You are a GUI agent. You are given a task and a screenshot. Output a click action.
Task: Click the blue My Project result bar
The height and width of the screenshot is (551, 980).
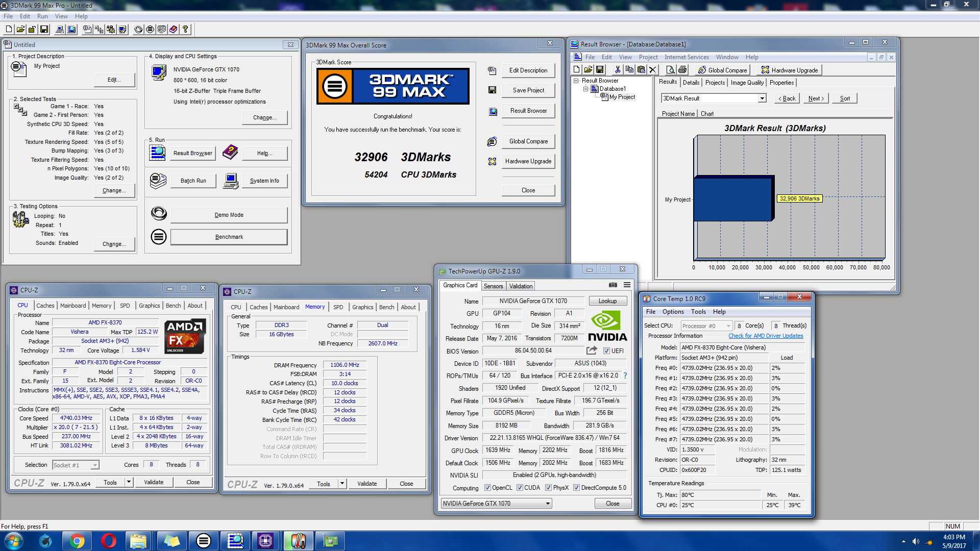[x=733, y=199]
